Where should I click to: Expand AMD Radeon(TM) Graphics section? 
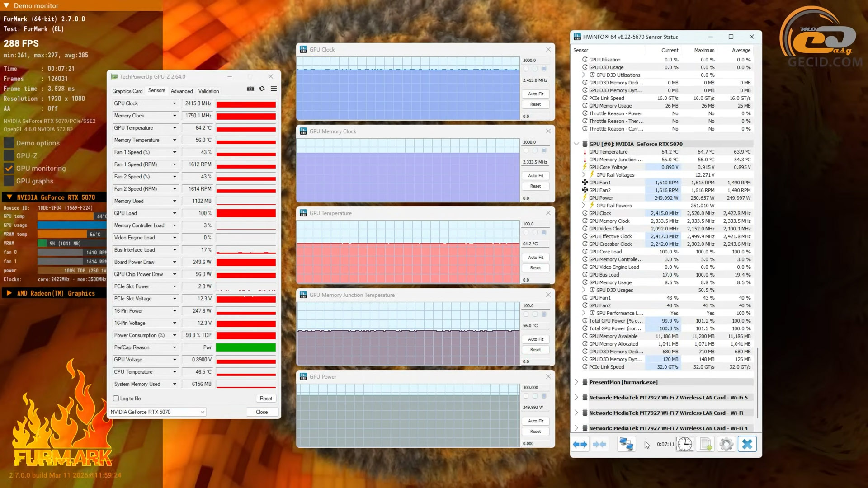pyautogui.click(x=9, y=293)
